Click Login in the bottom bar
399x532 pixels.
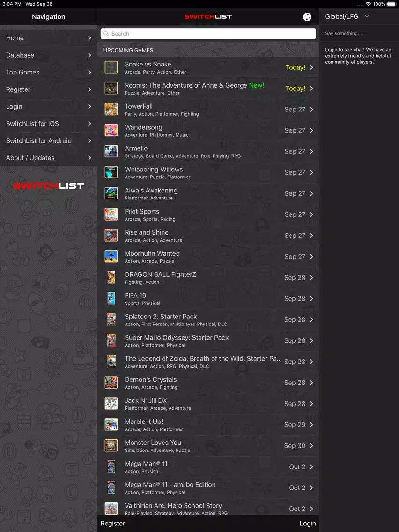tap(308, 524)
